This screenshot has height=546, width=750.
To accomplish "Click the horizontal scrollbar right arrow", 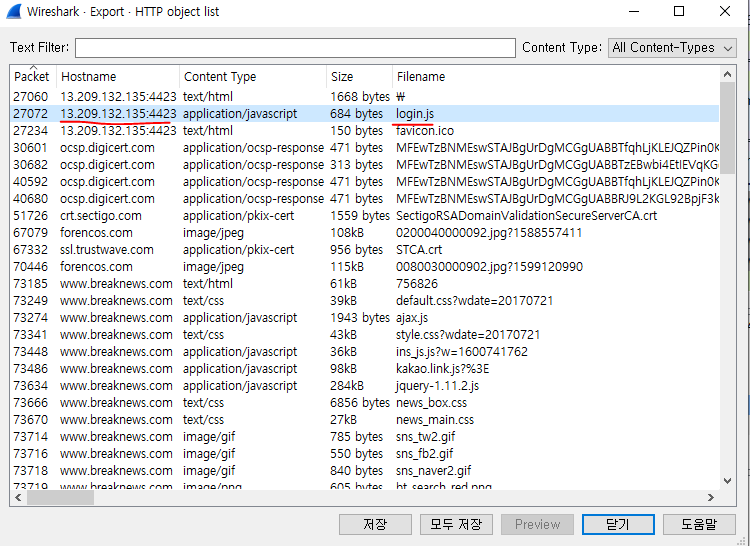I will (711, 498).
